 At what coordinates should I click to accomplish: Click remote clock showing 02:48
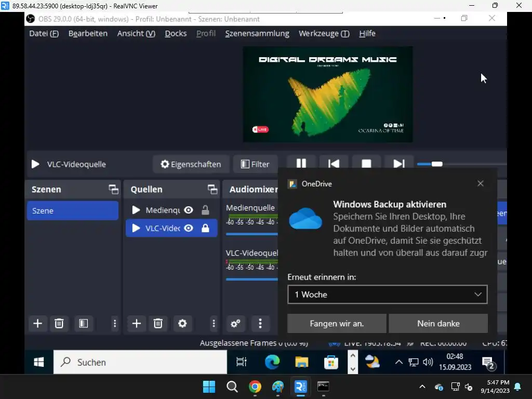point(455,362)
